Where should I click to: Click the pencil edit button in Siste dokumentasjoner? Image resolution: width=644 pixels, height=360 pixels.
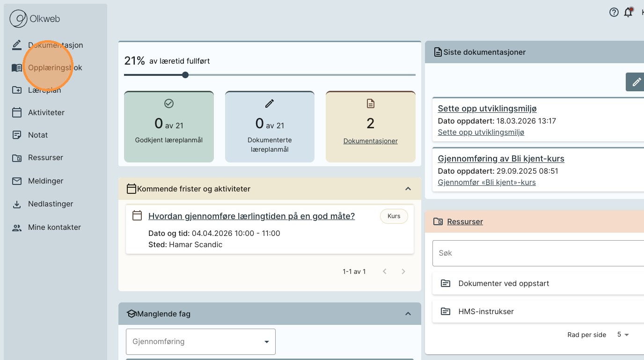[x=636, y=82]
